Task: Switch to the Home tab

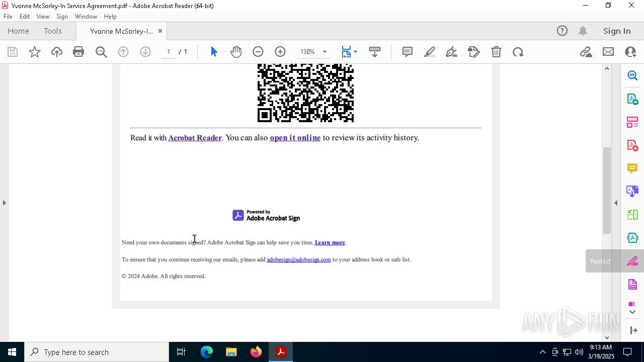Action: [x=19, y=31]
